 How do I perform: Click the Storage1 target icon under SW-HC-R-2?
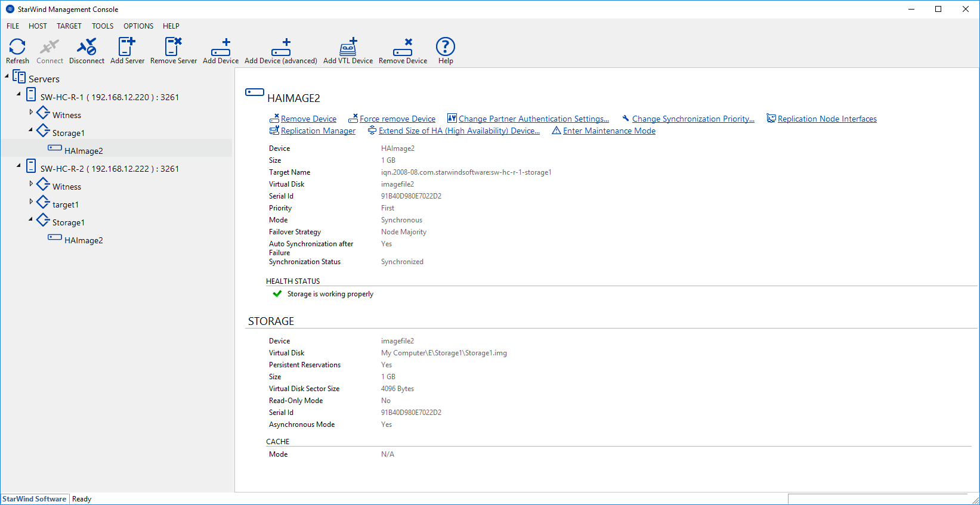[x=43, y=220]
